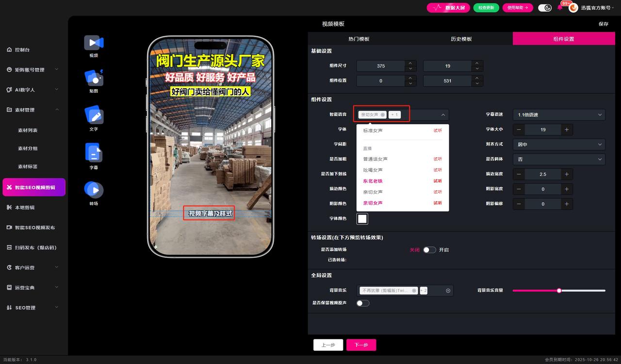Open the notification bell icon
The height and width of the screenshot is (364, 621).
click(x=560, y=8)
